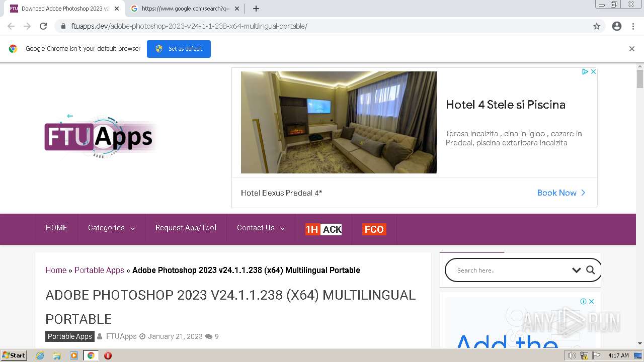Click the Chrome taskbar icon
The width and height of the screenshot is (644, 362).
[91, 355]
